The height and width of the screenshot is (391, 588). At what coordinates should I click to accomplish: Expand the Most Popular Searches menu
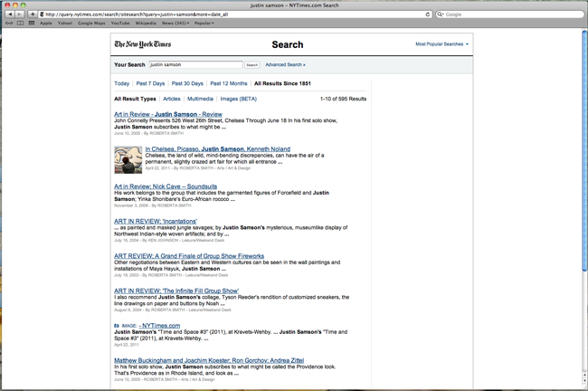[441, 44]
